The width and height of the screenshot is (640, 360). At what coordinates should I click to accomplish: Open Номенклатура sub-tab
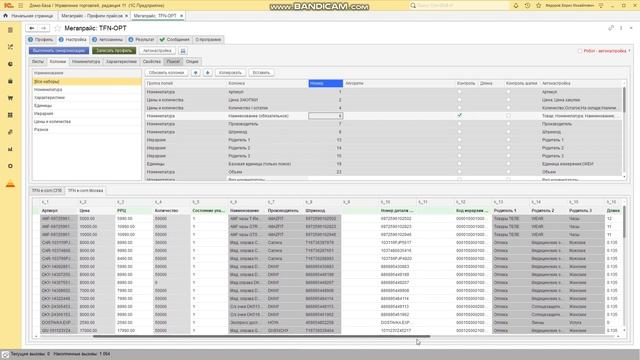(x=86, y=62)
